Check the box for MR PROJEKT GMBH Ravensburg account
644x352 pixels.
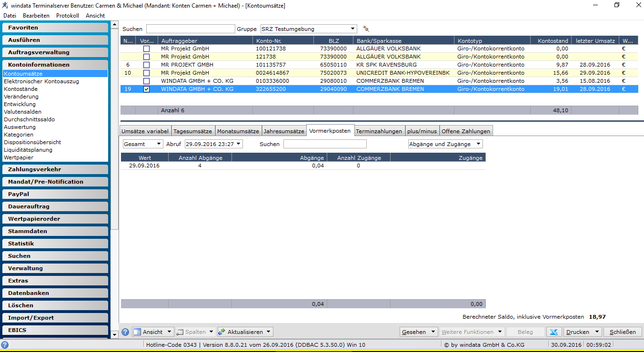pos(147,65)
